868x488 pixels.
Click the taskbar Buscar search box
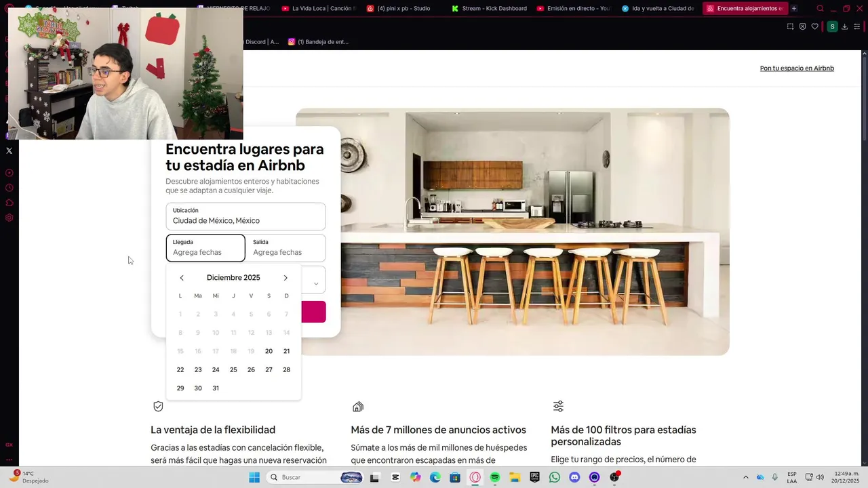pos(316,477)
